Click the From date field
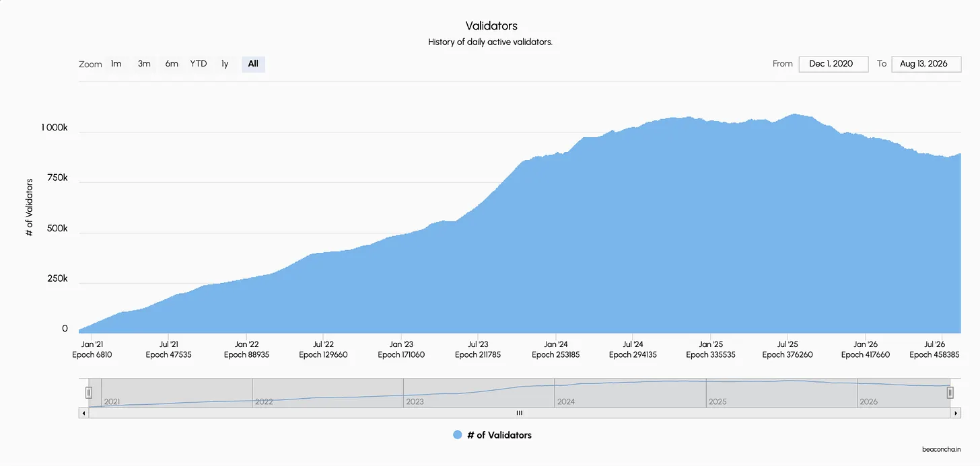Image resolution: width=980 pixels, height=466 pixels. click(x=833, y=64)
